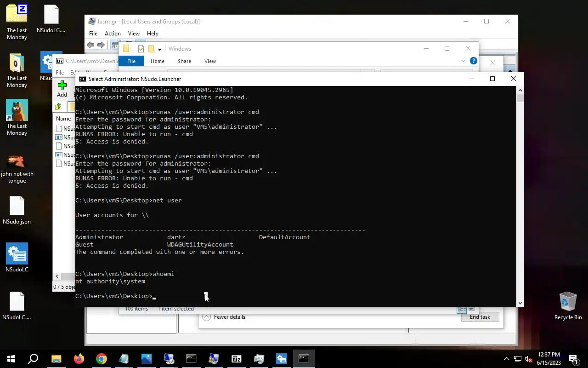Switch to the active NSudo console taskbar icon

(304, 359)
